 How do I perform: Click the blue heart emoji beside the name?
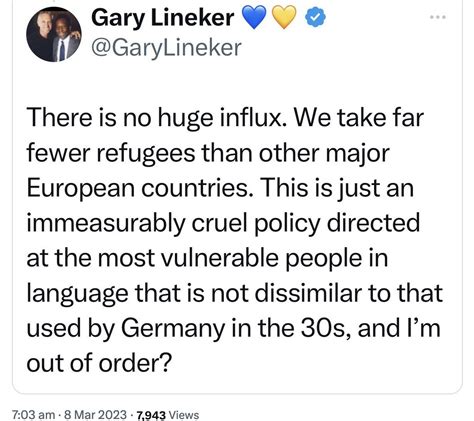click(254, 18)
